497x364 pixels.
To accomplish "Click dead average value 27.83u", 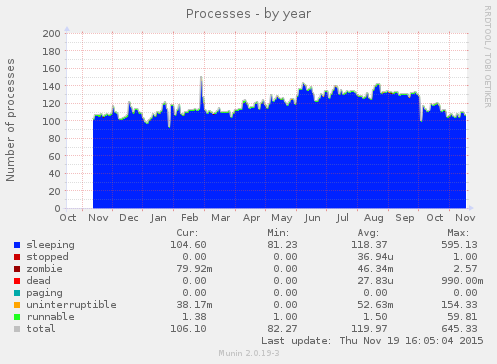I will click(x=375, y=281).
